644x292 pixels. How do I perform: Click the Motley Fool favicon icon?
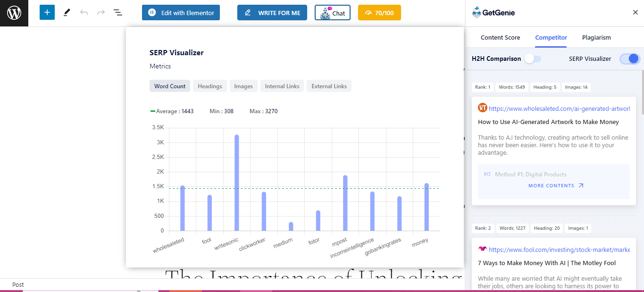coord(482,249)
